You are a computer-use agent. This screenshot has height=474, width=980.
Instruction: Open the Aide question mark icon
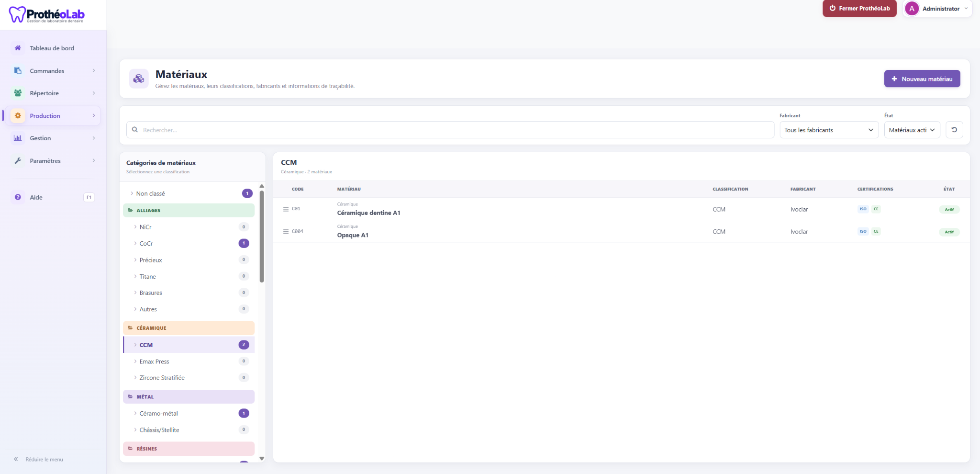pos(18,197)
